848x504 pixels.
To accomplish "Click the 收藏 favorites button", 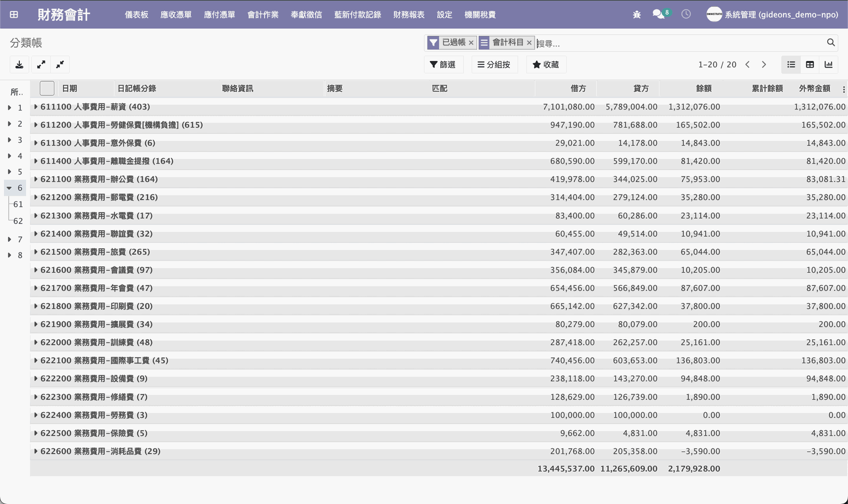I will (546, 64).
